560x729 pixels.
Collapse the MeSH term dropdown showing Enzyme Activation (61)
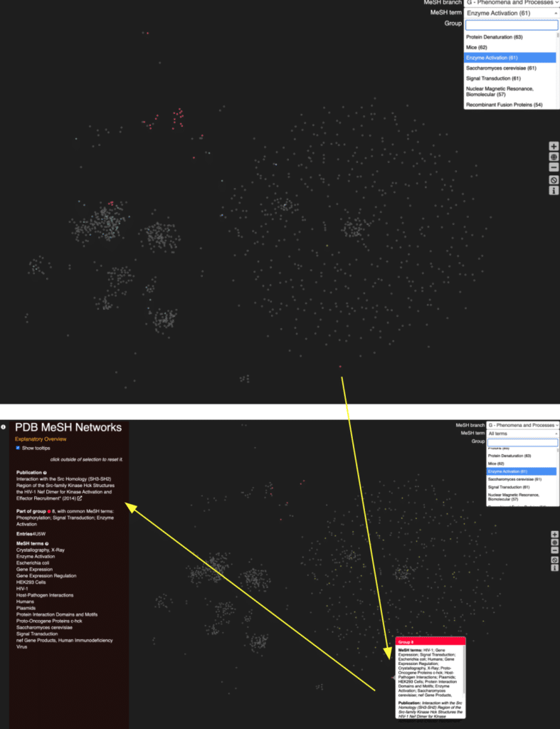511,13
